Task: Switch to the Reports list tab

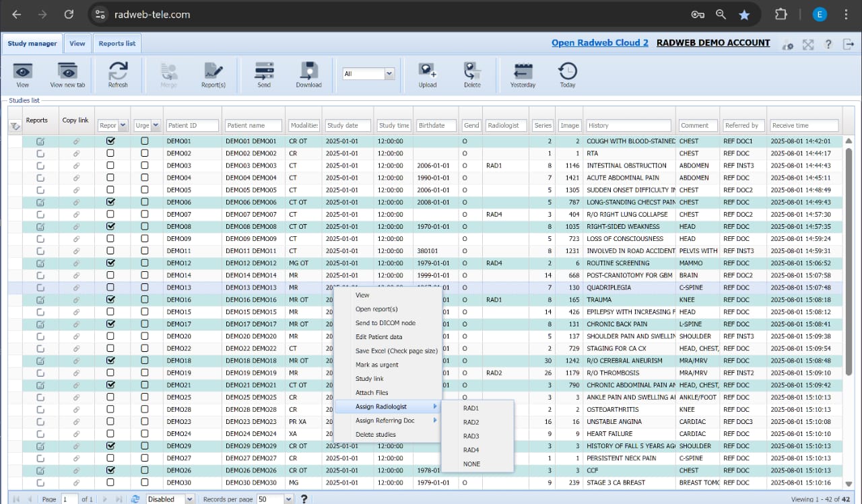Action: (x=117, y=44)
